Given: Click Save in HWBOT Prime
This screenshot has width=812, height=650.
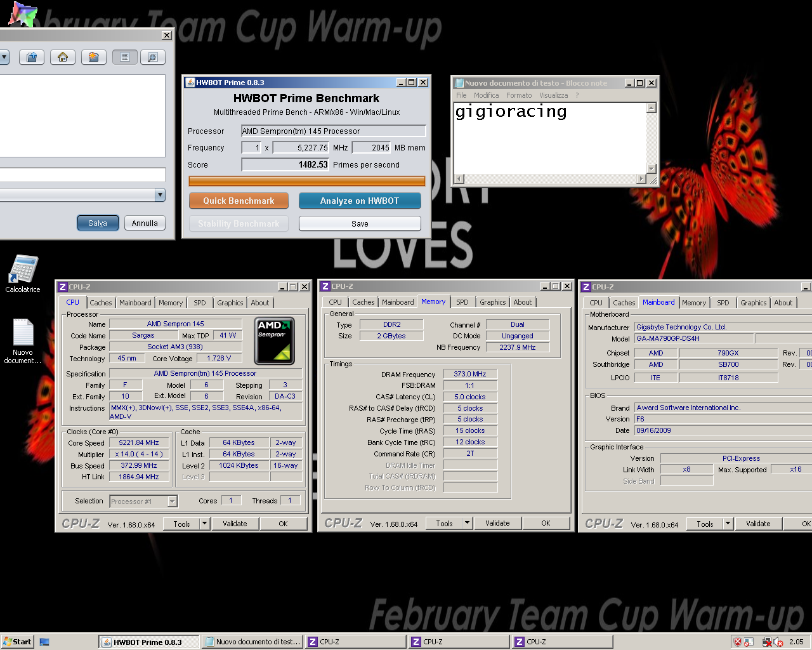Looking at the screenshot, I should tap(360, 223).
